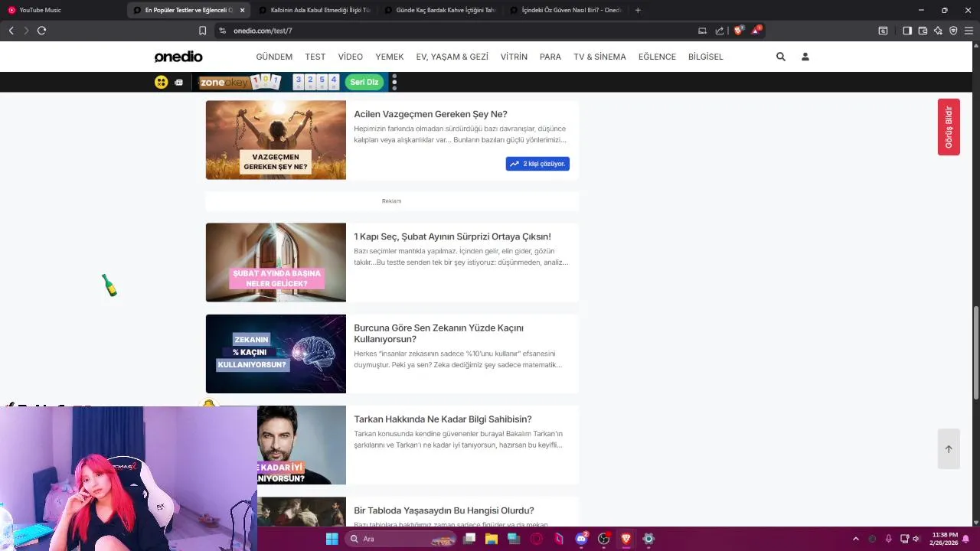The width and height of the screenshot is (980, 551).
Task: Click the Şubat Ayında door thumbnail
Action: pyautogui.click(x=276, y=262)
